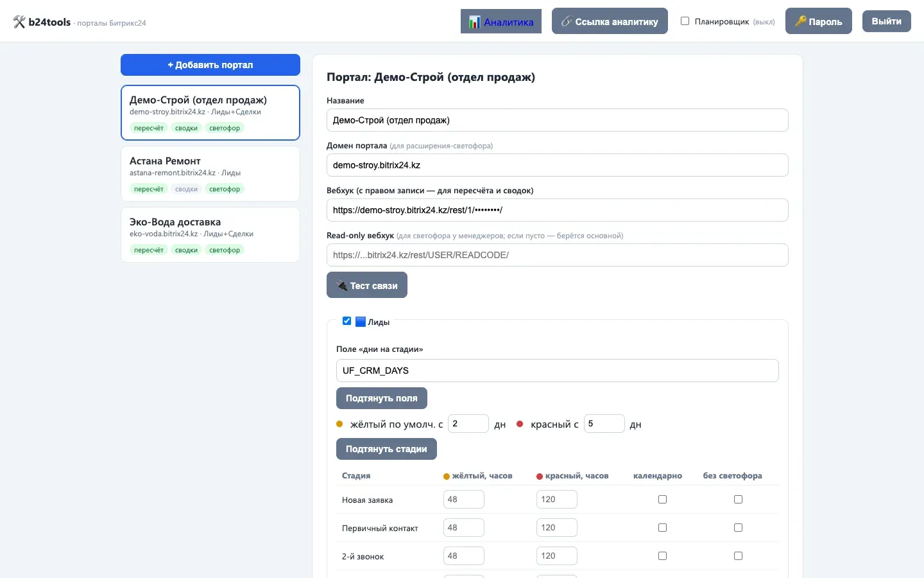The image size is (924, 578).
Task: Click the жёлтый default days input
Action: click(468, 424)
